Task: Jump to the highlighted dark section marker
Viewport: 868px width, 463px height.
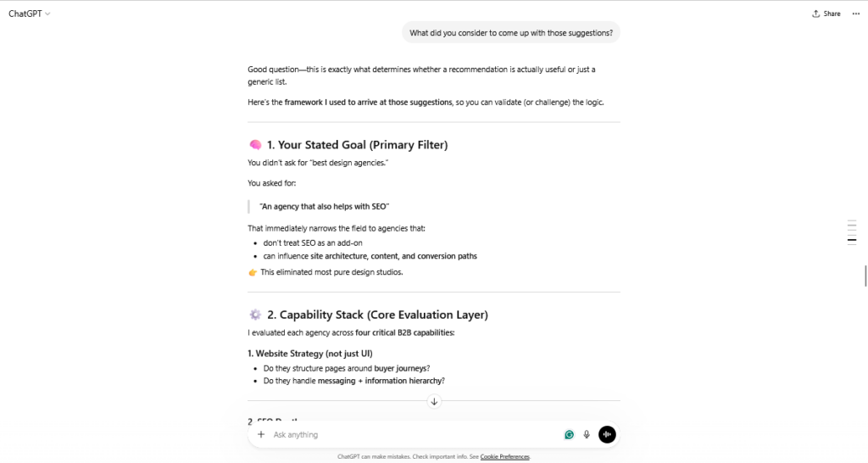Action: pos(852,241)
